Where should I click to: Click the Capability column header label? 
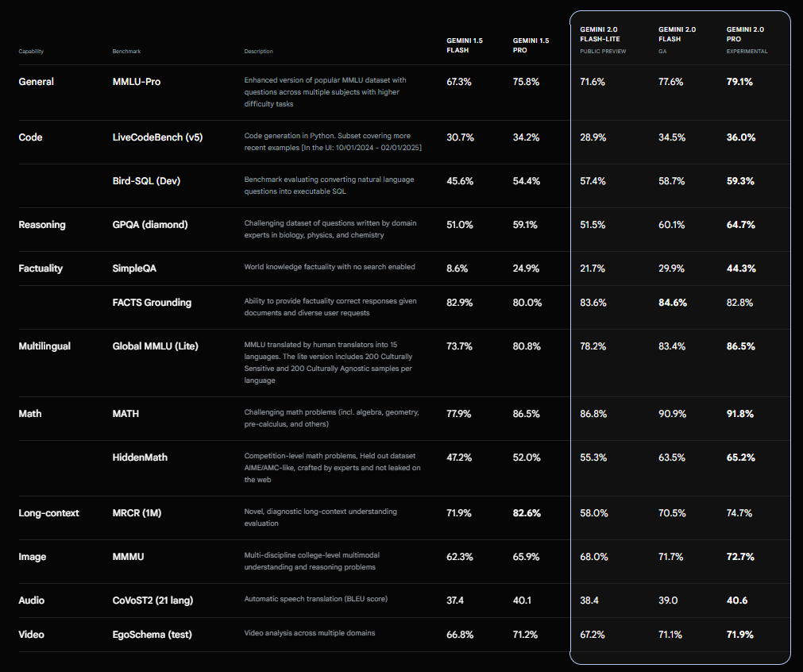(31, 52)
